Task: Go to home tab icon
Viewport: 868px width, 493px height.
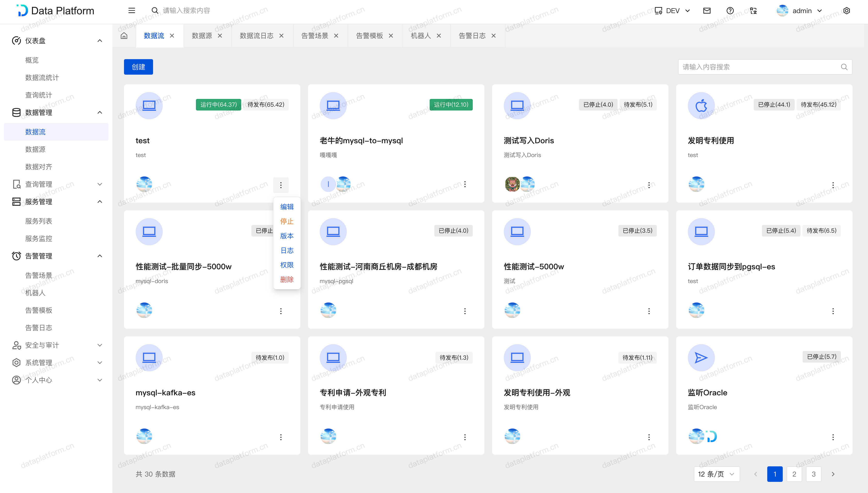Action: (124, 36)
